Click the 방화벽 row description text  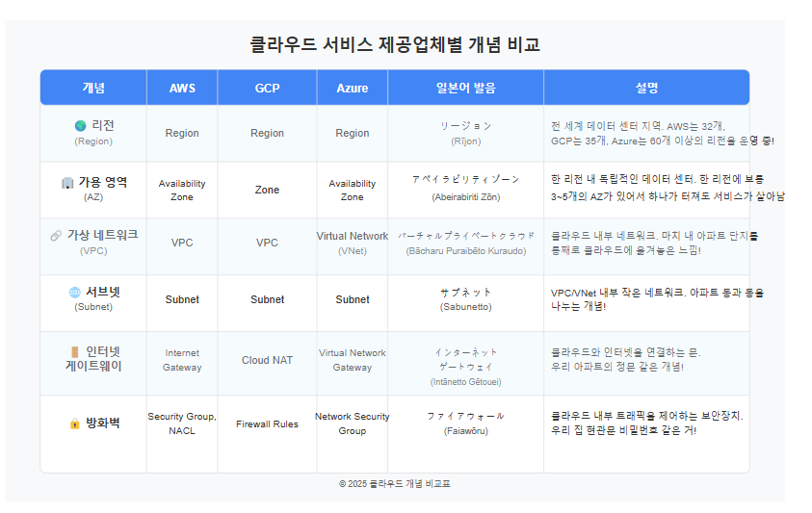[x=646, y=423]
